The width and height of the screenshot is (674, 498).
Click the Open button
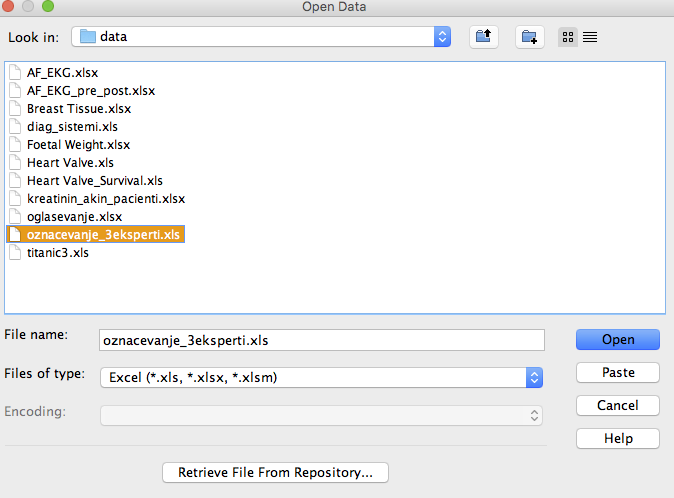(618, 339)
